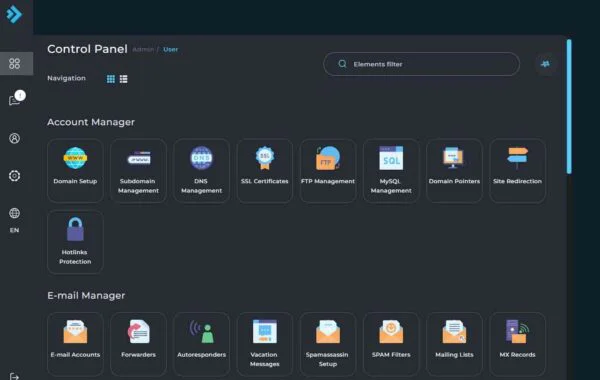
Task: Open Spamassassin Setup
Action: [328, 344]
